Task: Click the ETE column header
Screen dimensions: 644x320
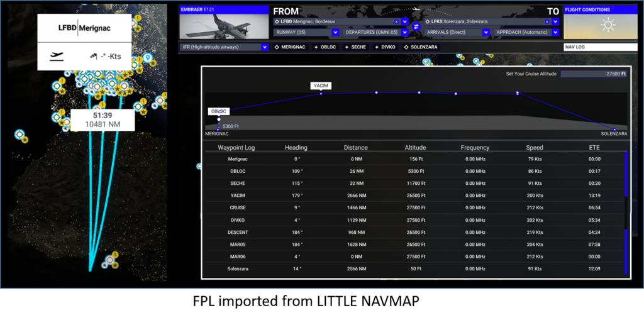Action: click(x=594, y=148)
